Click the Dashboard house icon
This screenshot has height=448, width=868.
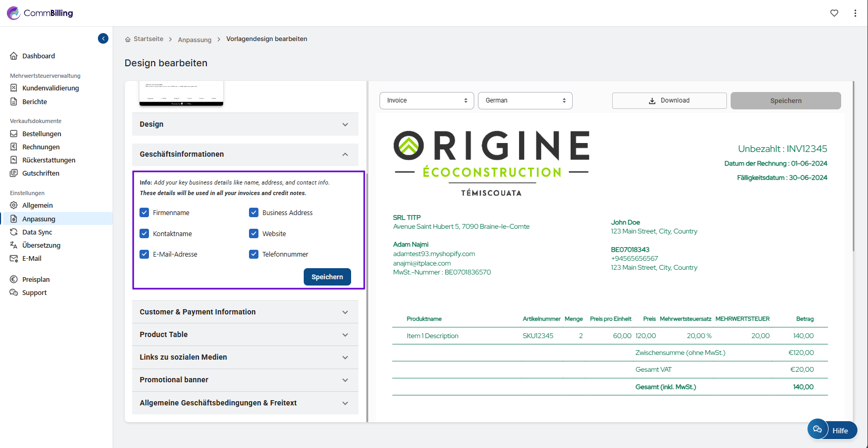click(x=14, y=56)
